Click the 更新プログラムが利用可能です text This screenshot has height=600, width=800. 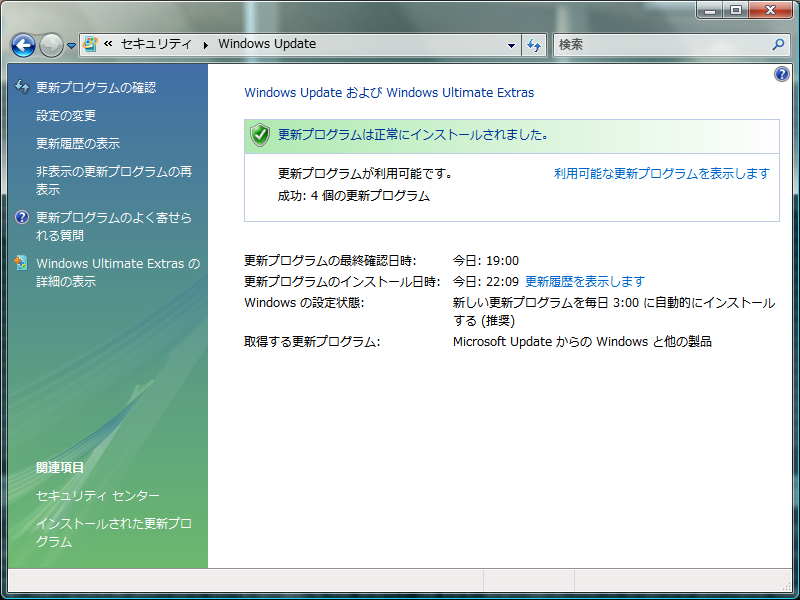pyautogui.click(x=365, y=174)
